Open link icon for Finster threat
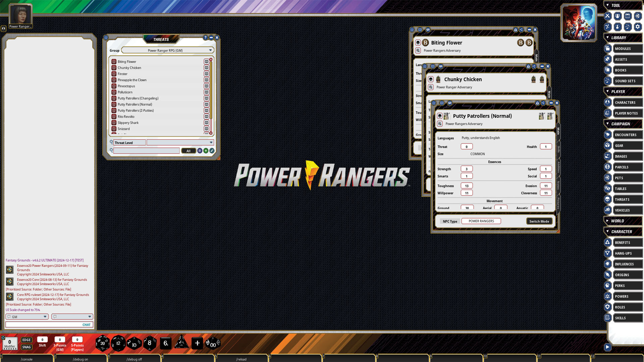This screenshot has width=644, height=362. click(x=206, y=74)
